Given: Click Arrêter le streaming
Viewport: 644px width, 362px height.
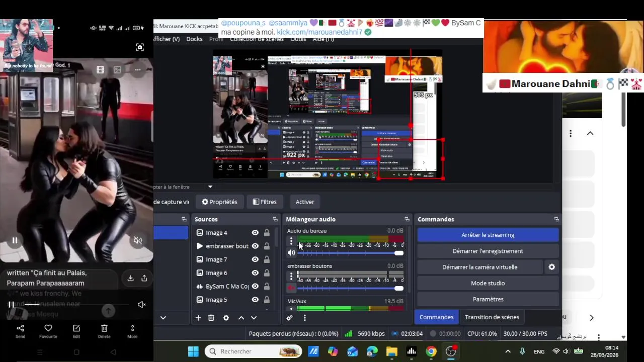Looking at the screenshot, I should tap(488, 235).
